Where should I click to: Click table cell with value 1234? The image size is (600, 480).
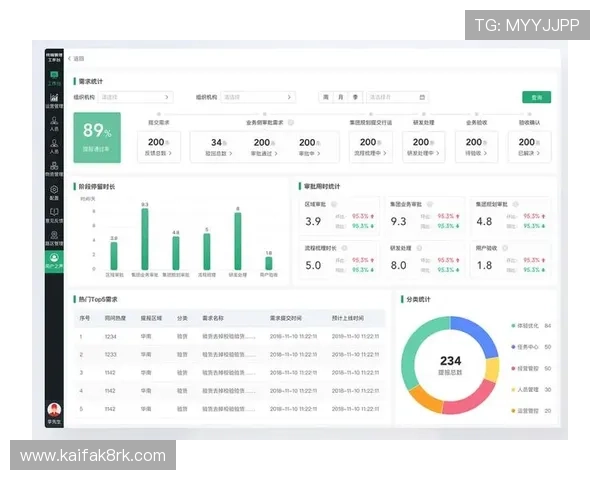click(x=110, y=336)
